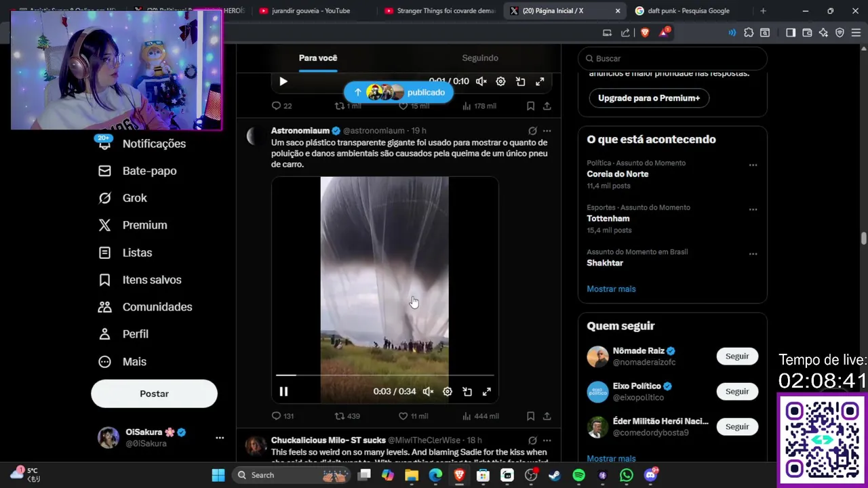The width and height of the screenshot is (868, 488).
Task: Follow Eixo Político with Seguir
Action: (x=737, y=392)
